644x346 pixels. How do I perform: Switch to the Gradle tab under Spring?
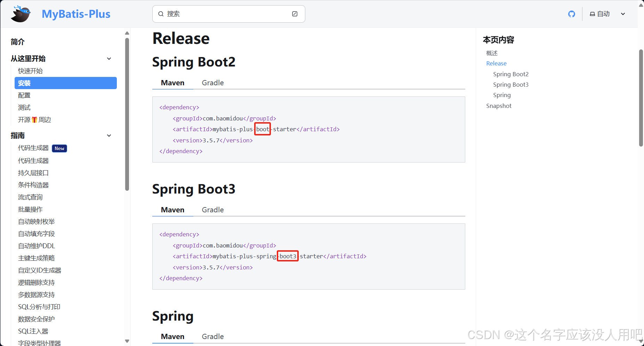click(x=212, y=336)
